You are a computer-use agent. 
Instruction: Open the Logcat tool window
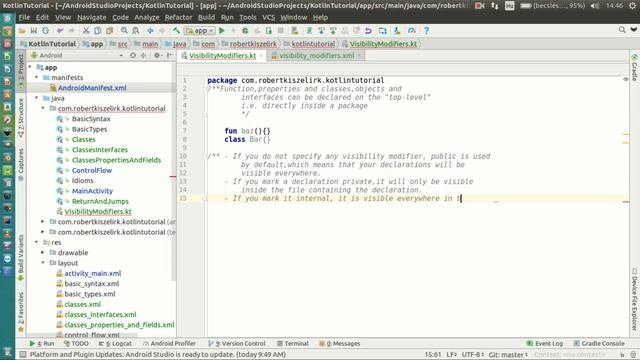point(115,344)
